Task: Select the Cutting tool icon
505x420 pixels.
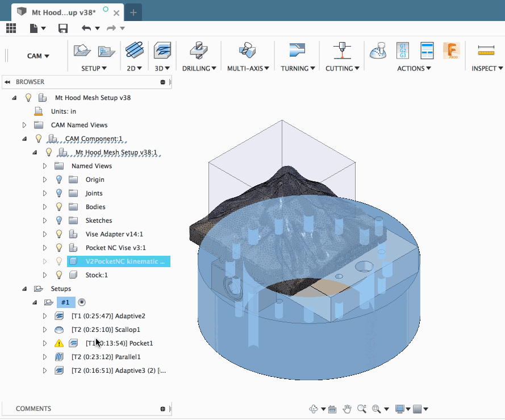Action: (342, 50)
